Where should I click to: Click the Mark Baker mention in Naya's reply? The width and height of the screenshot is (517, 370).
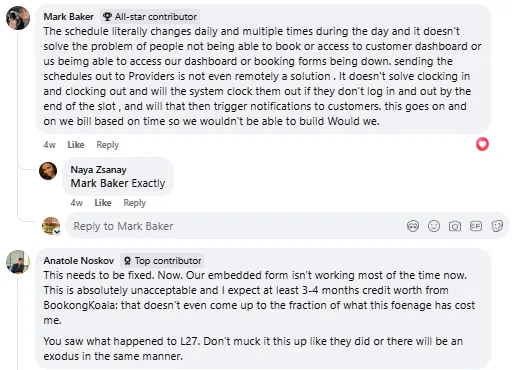coord(99,183)
